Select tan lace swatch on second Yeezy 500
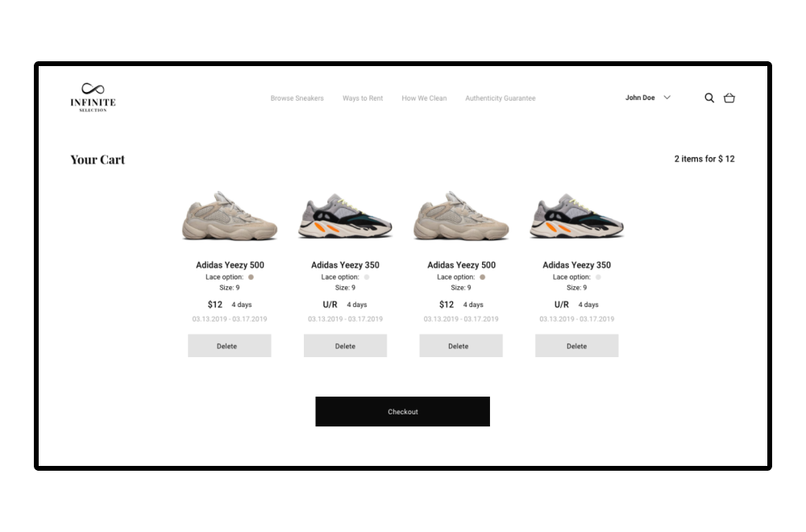Screen dimensions: 806x532 pos(482,277)
